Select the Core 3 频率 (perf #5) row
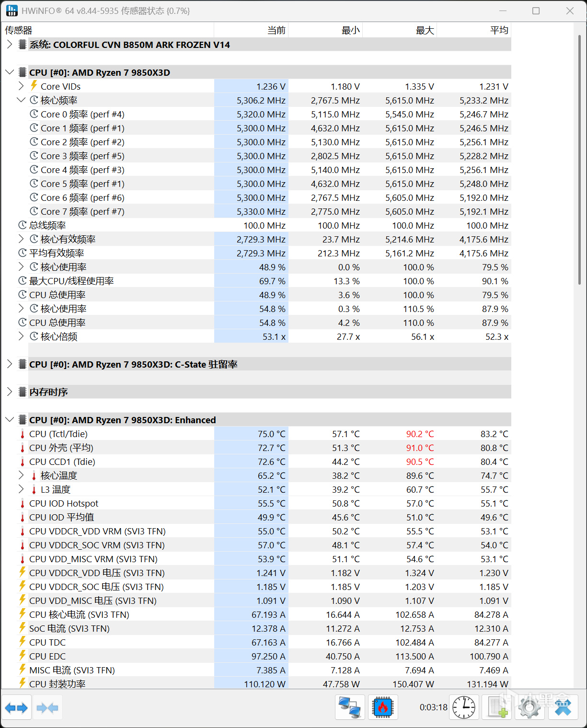This screenshot has height=728, width=587. tap(256, 156)
